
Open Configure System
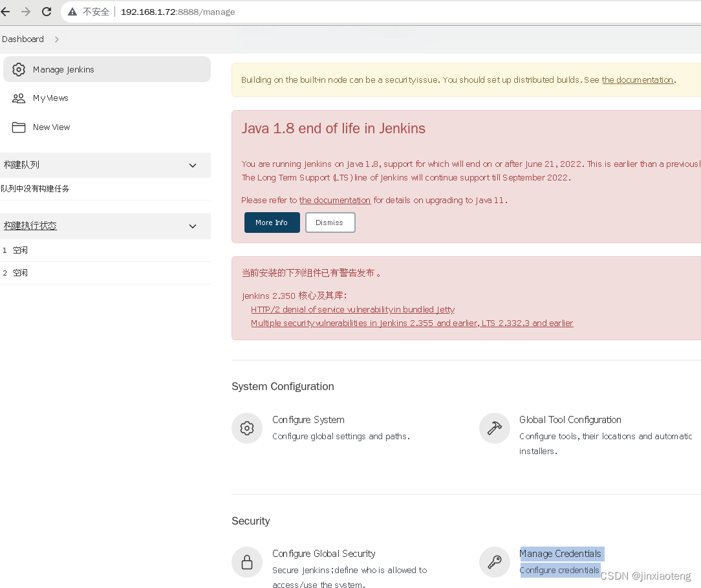click(x=308, y=419)
